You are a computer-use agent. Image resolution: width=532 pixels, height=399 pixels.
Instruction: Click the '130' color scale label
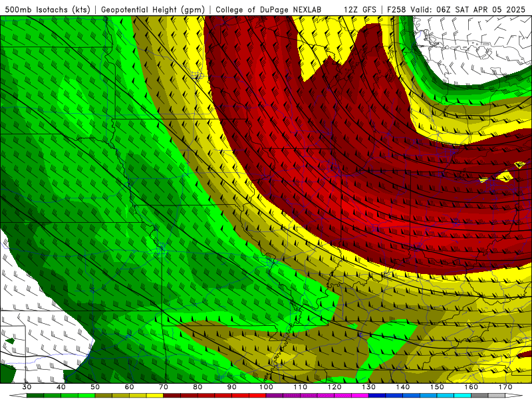[368, 387]
